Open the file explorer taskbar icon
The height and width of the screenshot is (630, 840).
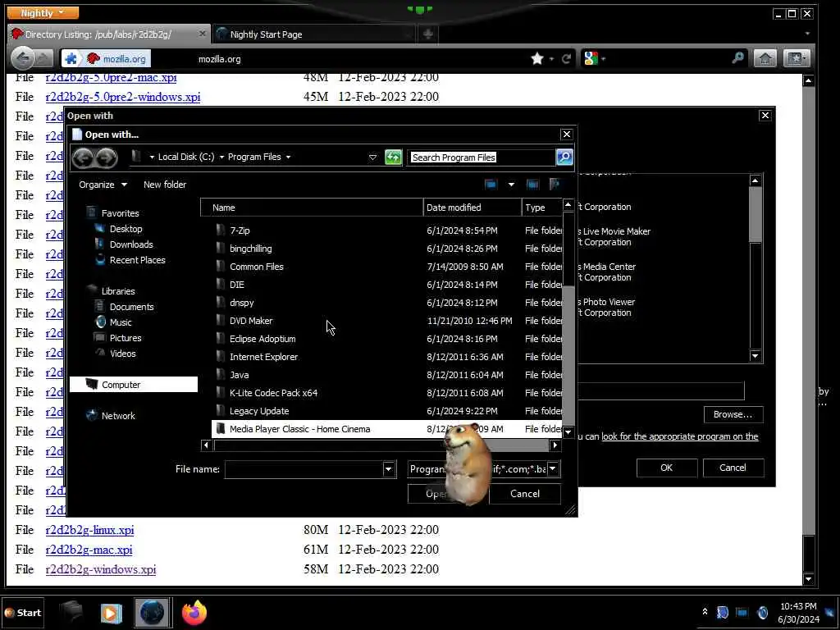71,612
